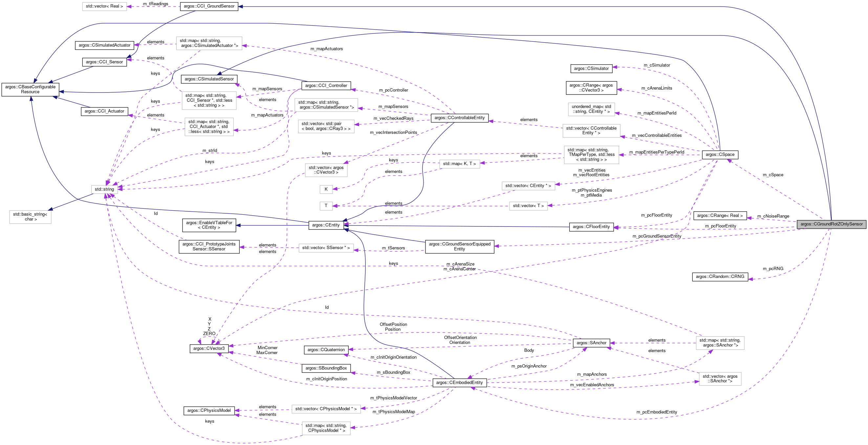Open the std::vector< CControllable Entity * > node
The height and width of the screenshot is (445, 868).
point(591,131)
